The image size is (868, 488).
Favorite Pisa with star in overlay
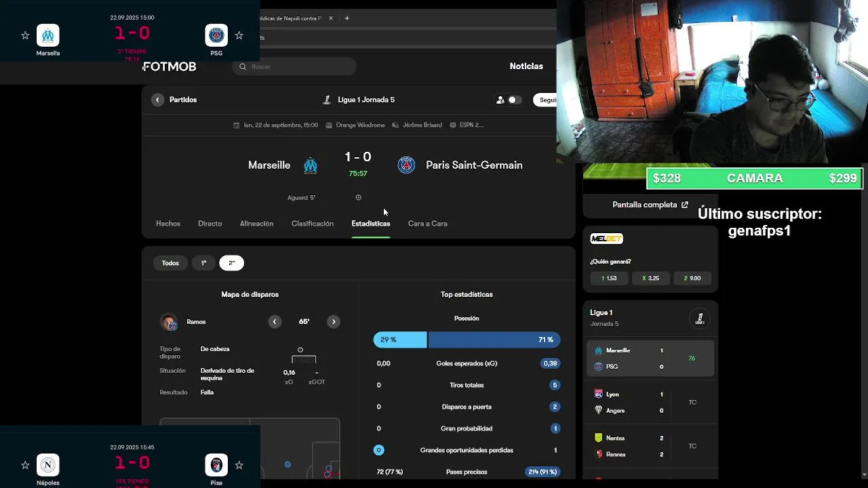239,465
